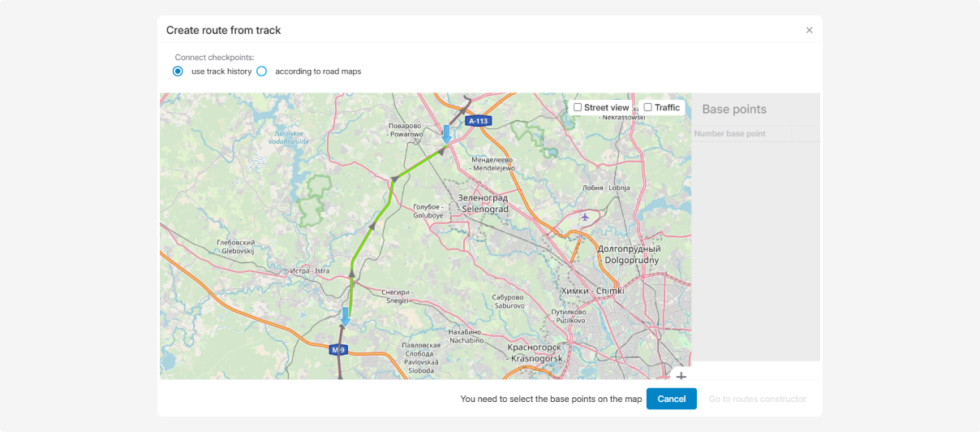980x432 pixels.
Task: Click the track direction arrow nearest Istra
Action: click(x=352, y=275)
